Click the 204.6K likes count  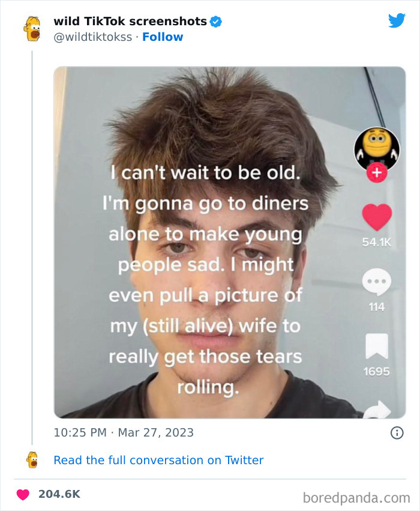[59, 494]
